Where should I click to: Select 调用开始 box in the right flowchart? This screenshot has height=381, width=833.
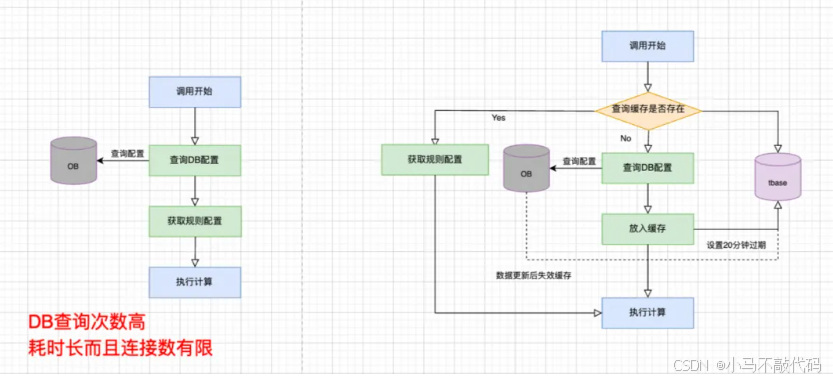click(648, 46)
